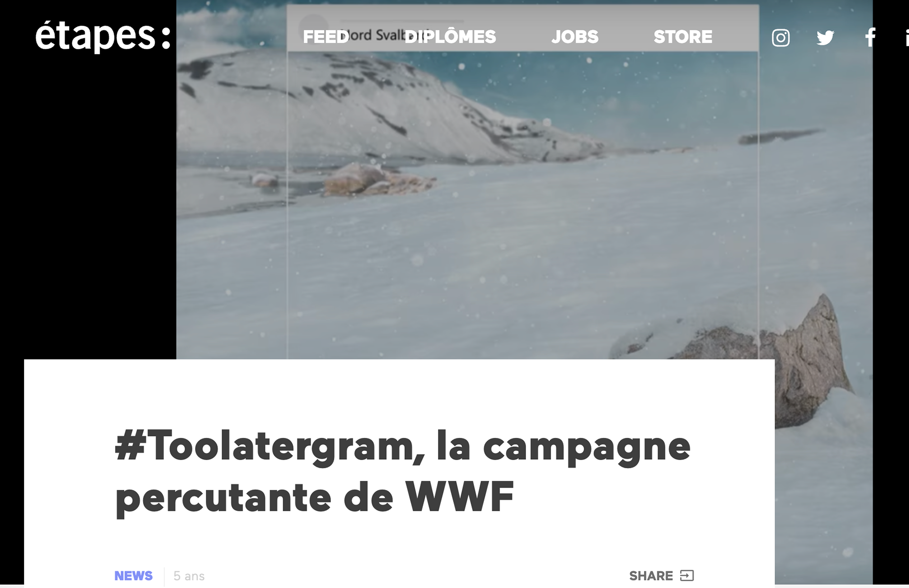909x588 pixels.
Task: Click the SHARE text button
Action: 651,576
